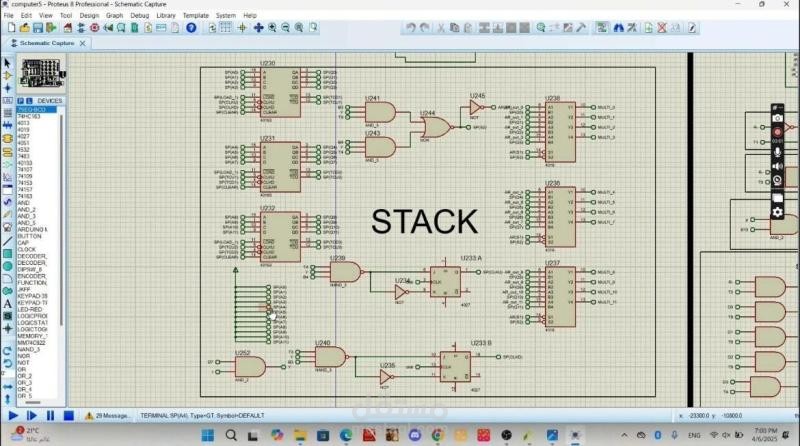Mute the microphone in the recorder overlay
The height and width of the screenshot is (446, 800).
tap(777, 152)
